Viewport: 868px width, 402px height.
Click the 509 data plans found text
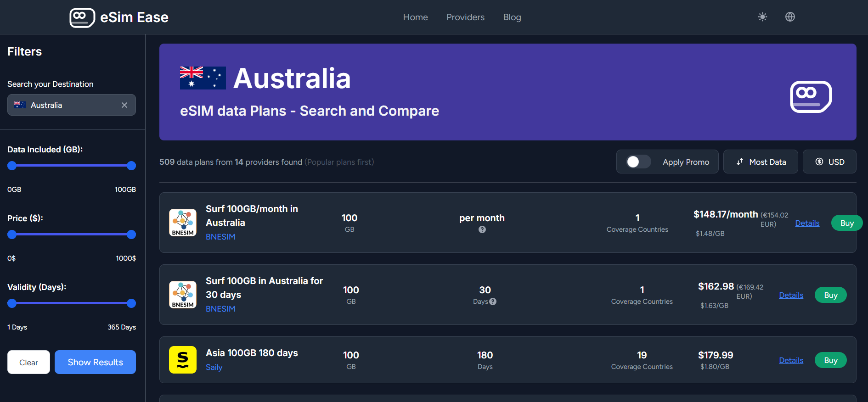pos(231,162)
